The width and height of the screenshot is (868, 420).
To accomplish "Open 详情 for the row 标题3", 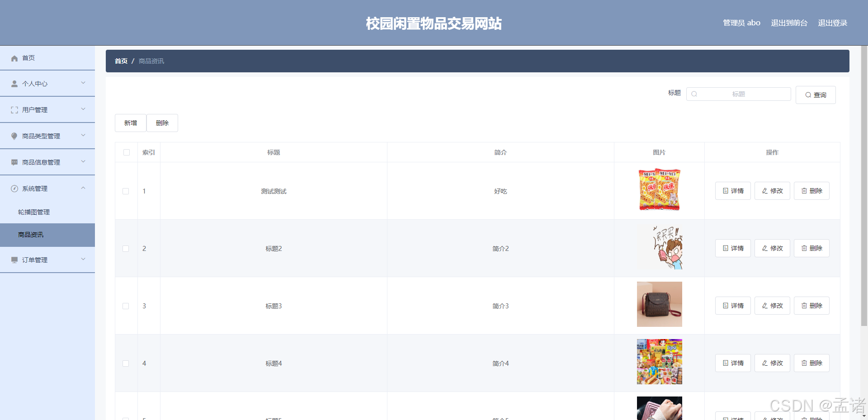I will [733, 306].
